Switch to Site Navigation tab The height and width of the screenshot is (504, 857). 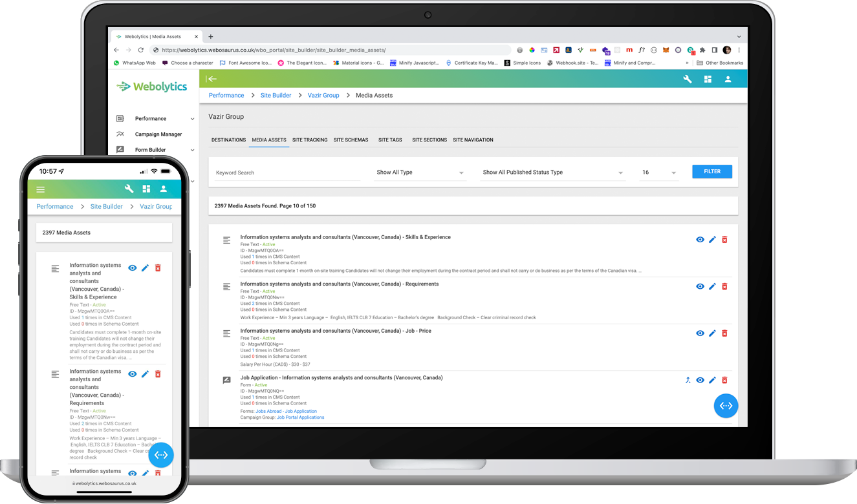pyautogui.click(x=473, y=140)
